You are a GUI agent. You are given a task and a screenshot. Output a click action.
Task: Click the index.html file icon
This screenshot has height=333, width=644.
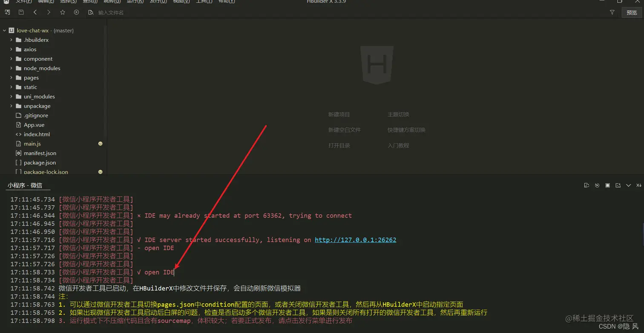[18, 134]
